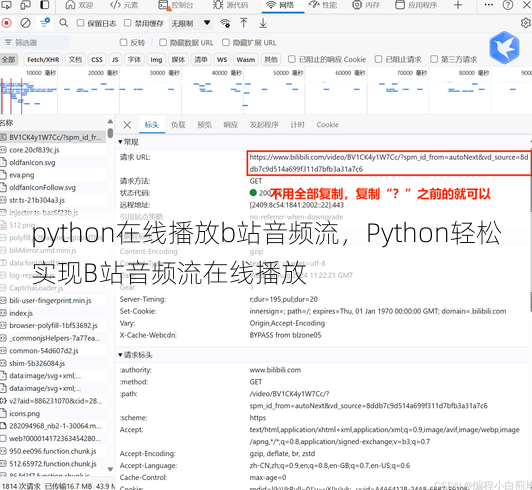This screenshot has width=532, height=490.
Task: Open the inspect element icon
Action: pos(6,5)
